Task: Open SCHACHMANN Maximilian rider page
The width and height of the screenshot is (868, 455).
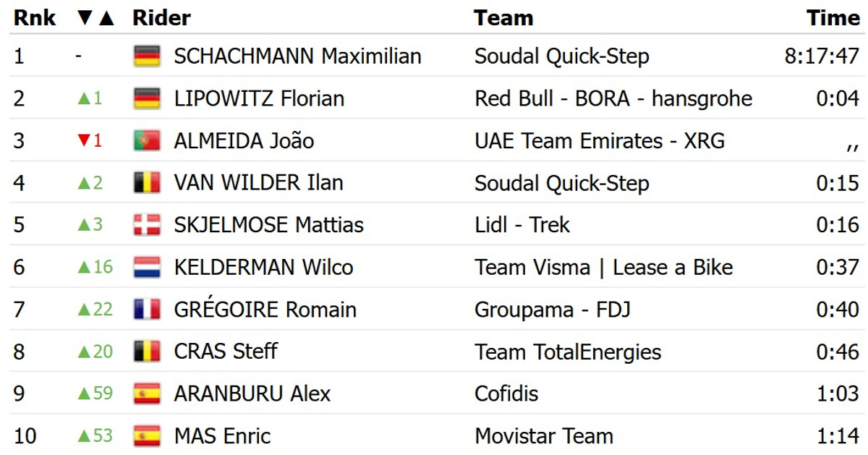Action: 297,56
